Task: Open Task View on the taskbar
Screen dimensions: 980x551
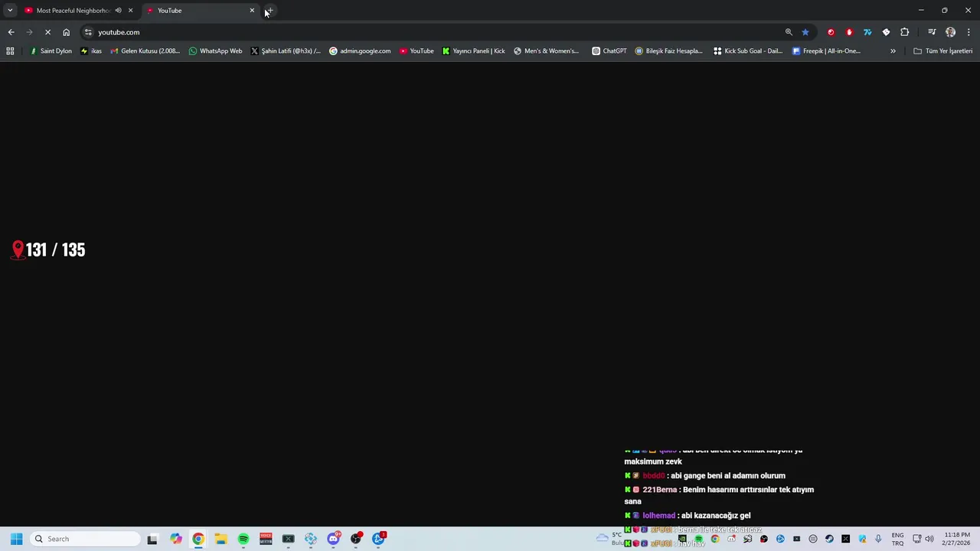Action: [x=152, y=539]
